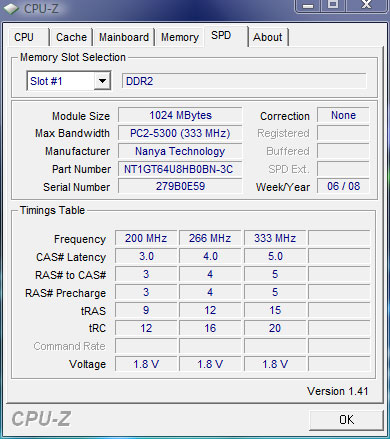390x439 pixels.
Task: Click part number NT1GT64U8HB0BN-3C
Action: pos(180,169)
